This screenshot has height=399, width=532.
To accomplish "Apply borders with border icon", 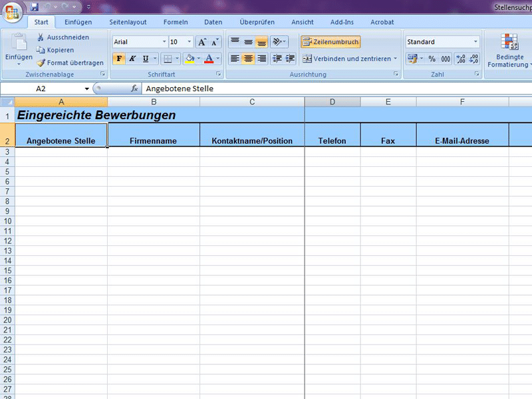I will (x=168, y=59).
